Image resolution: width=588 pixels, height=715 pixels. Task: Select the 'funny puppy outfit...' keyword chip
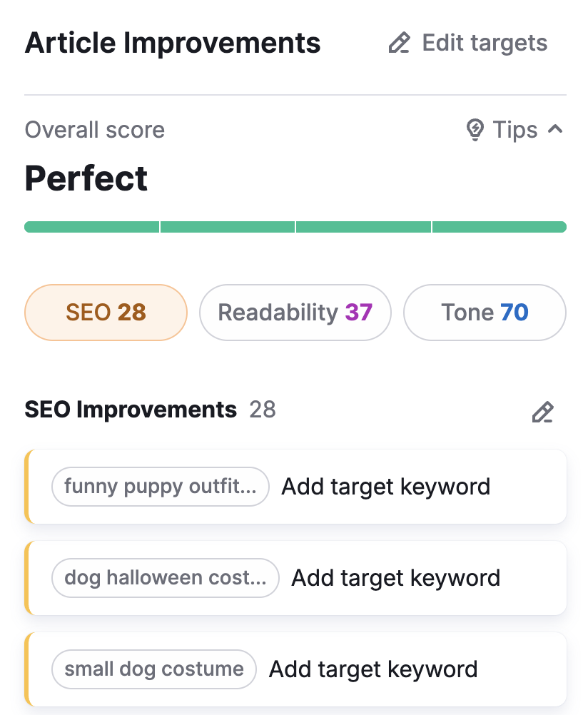tap(160, 487)
